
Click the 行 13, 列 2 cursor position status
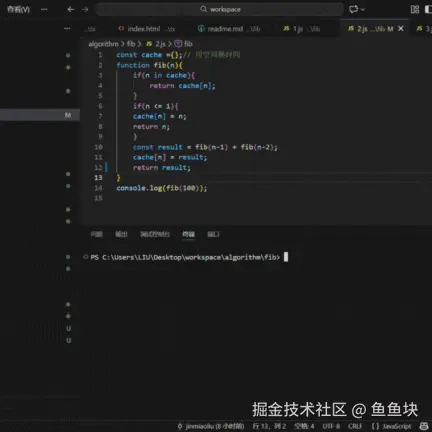point(269,426)
